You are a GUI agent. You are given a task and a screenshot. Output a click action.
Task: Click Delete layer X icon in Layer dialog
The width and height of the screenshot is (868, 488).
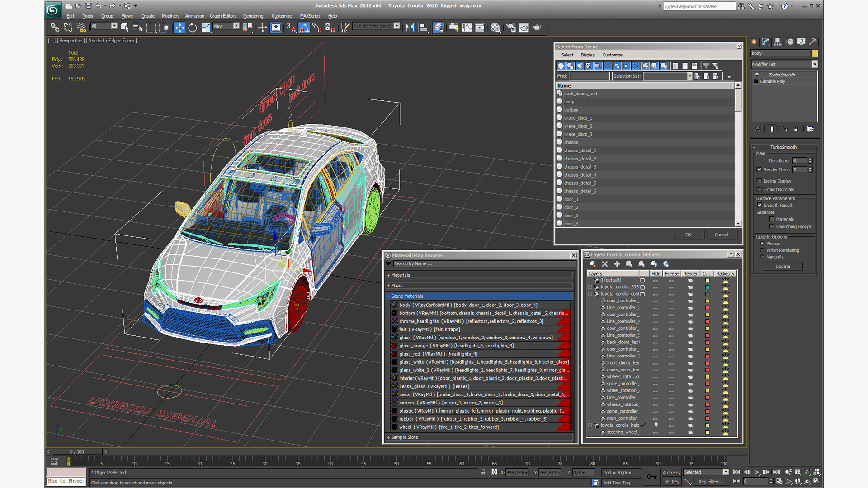605,264
